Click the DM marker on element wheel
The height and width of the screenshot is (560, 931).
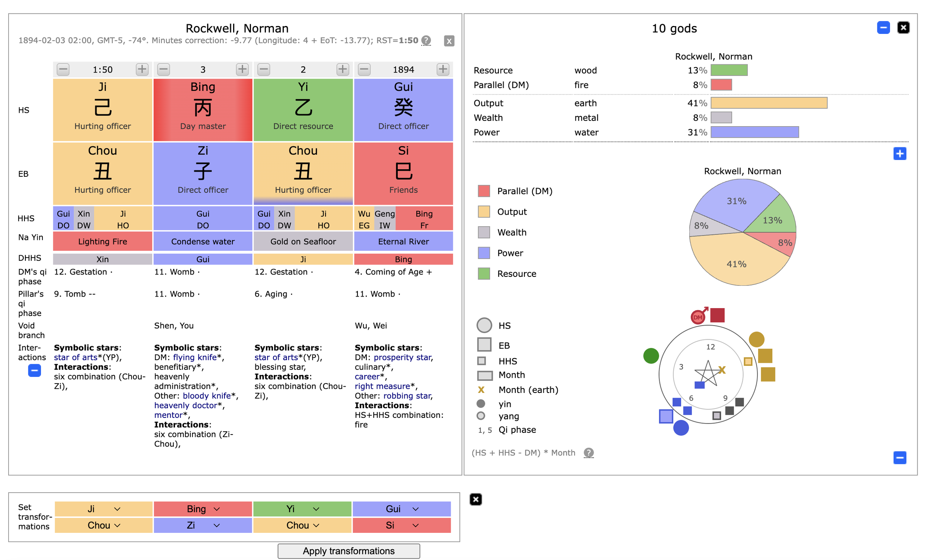pos(698,317)
